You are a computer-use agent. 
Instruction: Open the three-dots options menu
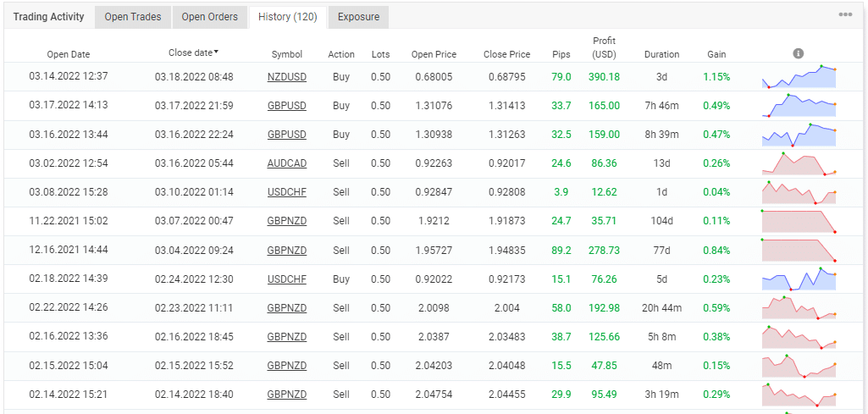[845, 15]
